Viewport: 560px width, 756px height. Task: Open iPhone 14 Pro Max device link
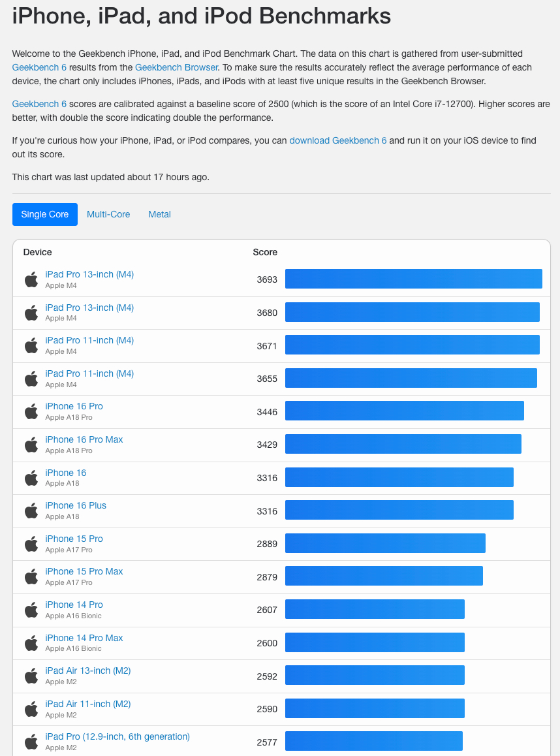[x=84, y=638]
